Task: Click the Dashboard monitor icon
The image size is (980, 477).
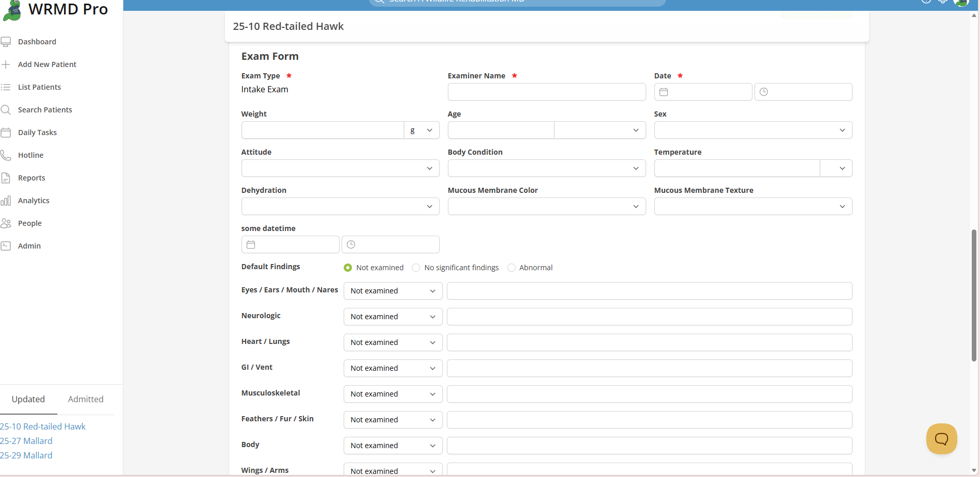Action: coord(6,42)
